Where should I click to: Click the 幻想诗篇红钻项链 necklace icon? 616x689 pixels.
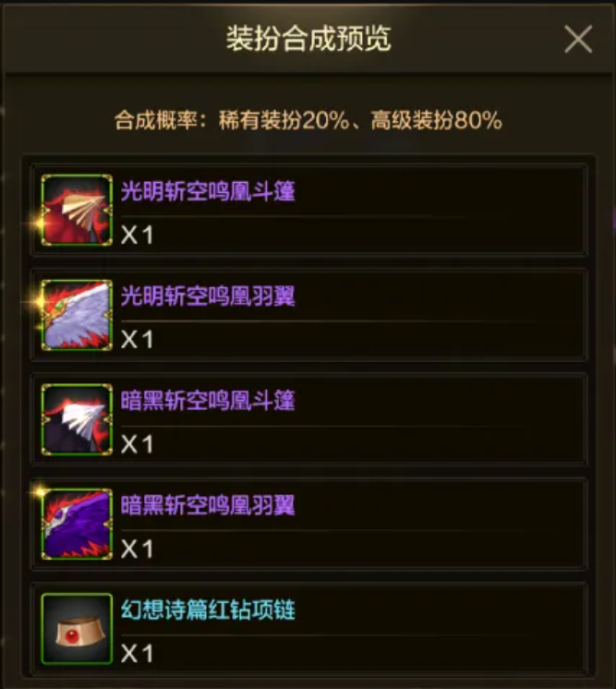(77, 629)
